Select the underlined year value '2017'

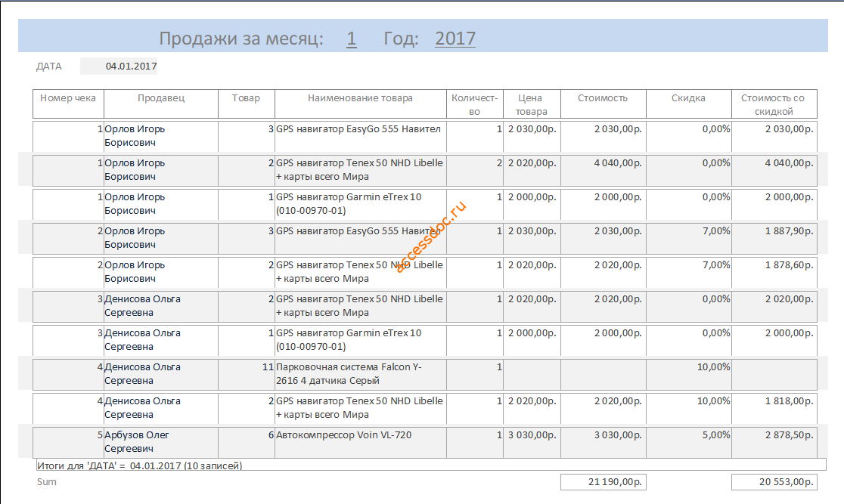pyautogui.click(x=455, y=39)
